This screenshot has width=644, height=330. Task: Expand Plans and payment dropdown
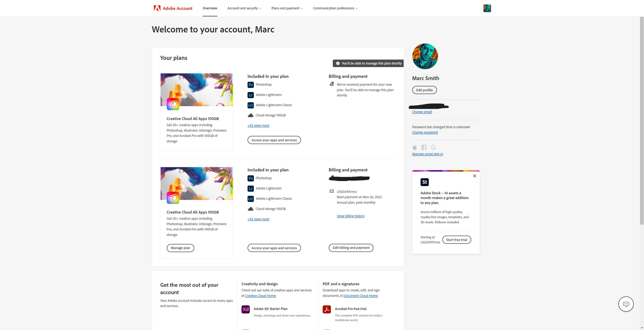pyautogui.click(x=287, y=8)
